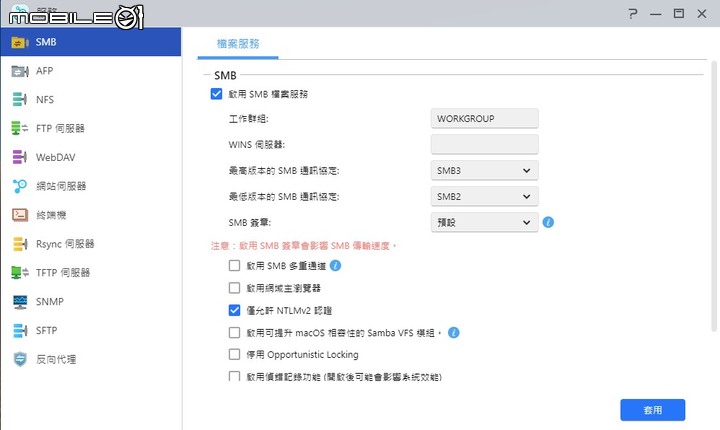Image resolution: width=720 pixels, height=430 pixels.
Task: Select FTP 伺服器 label in sidebar
Action: (x=60, y=129)
